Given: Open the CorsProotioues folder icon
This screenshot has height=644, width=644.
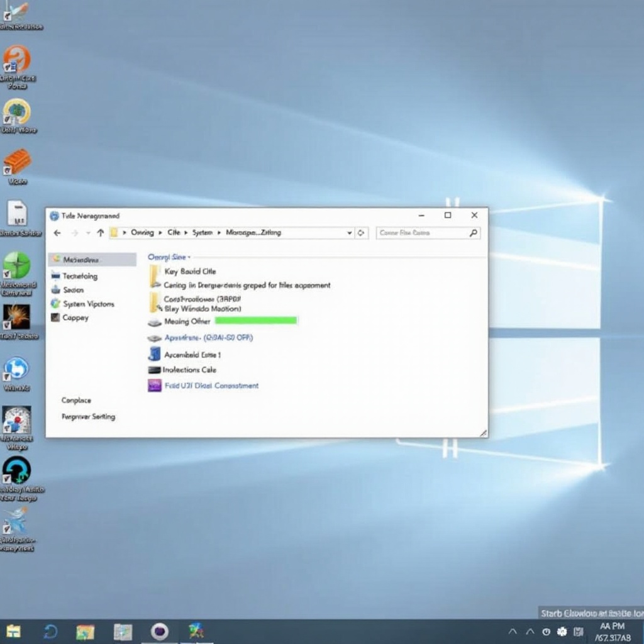Looking at the screenshot, I should click(x=155, y=303).
